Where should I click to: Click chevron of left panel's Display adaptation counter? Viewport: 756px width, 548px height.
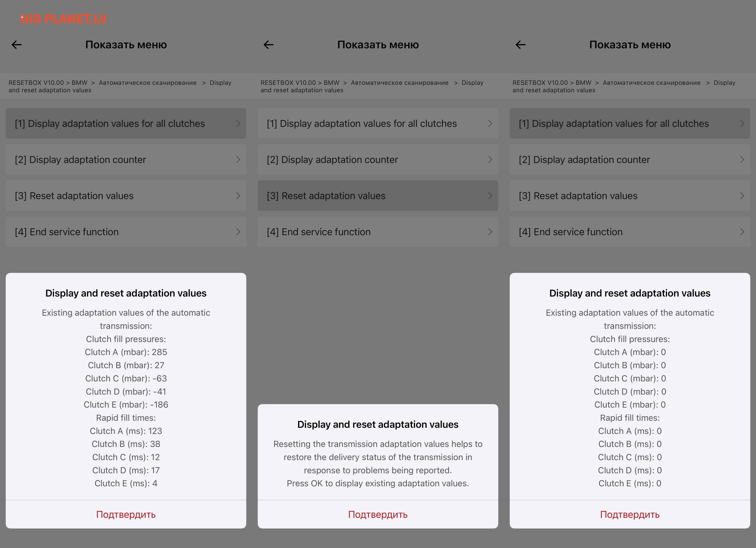point(238,160)
